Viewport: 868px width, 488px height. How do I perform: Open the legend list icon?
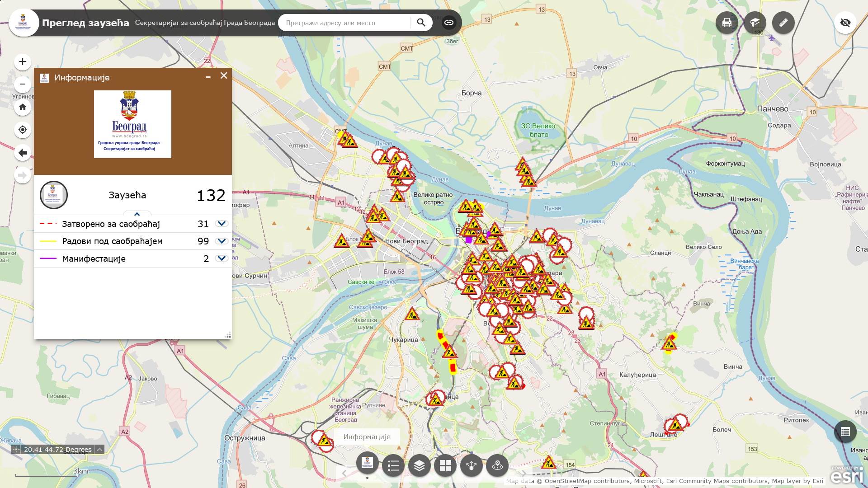[x=393, y=465]
